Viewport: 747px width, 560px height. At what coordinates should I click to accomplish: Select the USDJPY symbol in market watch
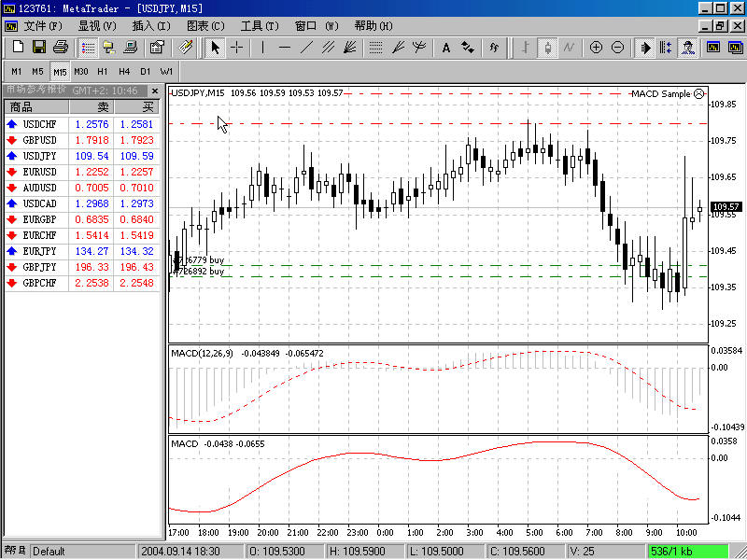pyautogui.click(x=39, y=156)
